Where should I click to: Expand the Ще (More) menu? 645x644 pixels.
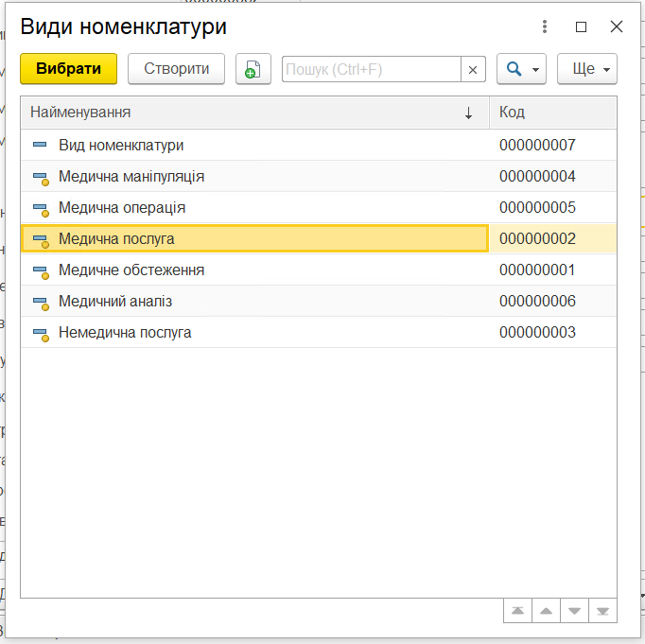587,69
